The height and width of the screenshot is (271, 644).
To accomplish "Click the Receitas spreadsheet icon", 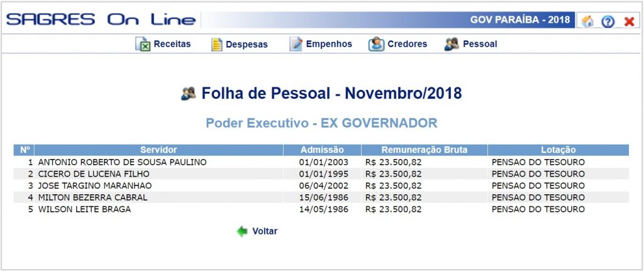I will pyautogui.click(x=143, y=44).
